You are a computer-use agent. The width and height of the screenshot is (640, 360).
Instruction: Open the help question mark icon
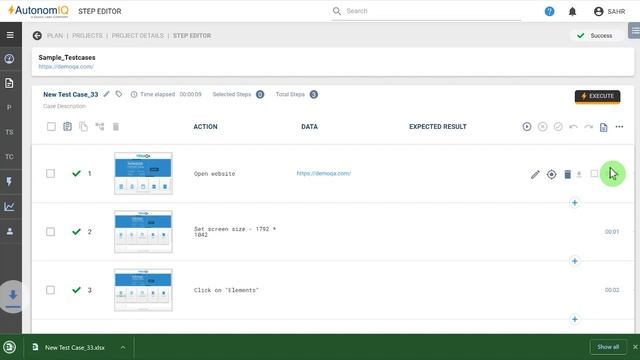[549, 11]
